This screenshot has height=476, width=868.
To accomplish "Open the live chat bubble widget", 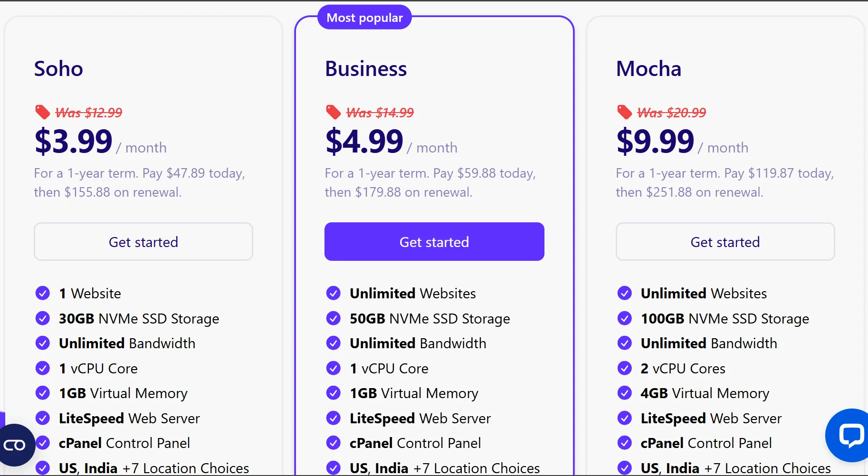I will pyautogui.click(x=850, y=435).
